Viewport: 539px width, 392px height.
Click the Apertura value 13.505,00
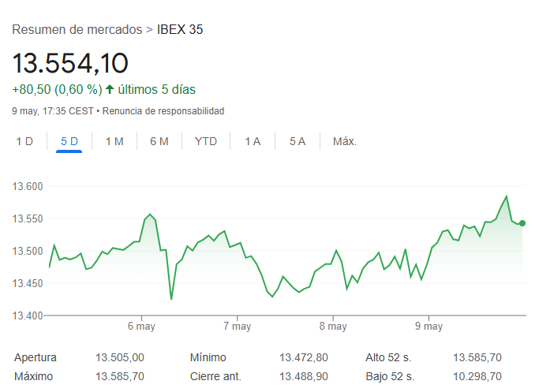click(x=120, y=357)
